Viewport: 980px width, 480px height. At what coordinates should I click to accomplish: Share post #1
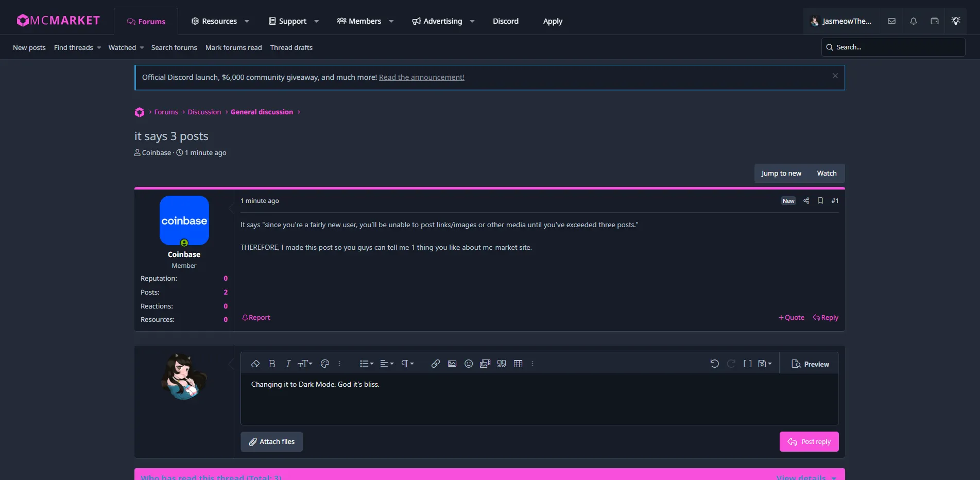(806, 201)
